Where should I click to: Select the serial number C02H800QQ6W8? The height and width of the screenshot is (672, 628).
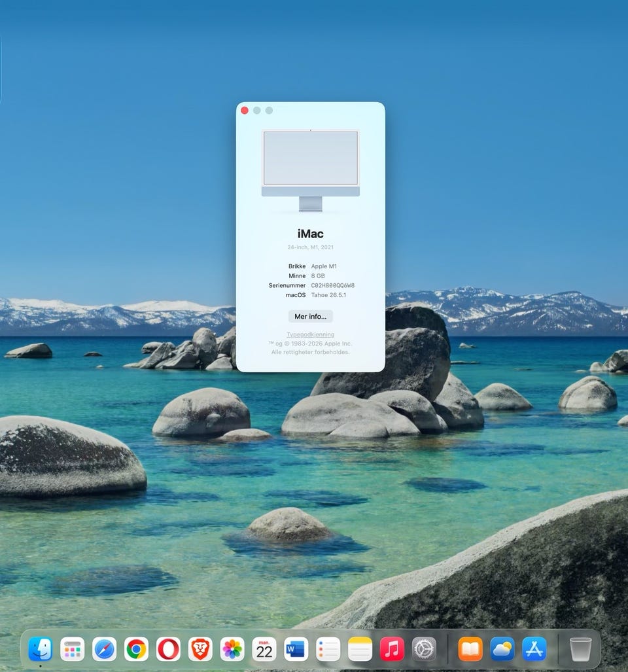[333, 285]
